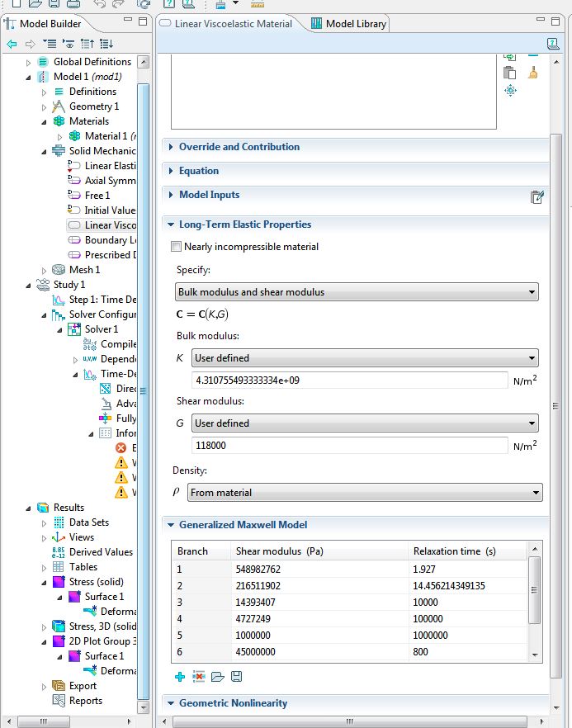The height and width of the screenshot is (728, 572).
Task: Open the Specify dropdown for modulus type
Action: pyautogui.click(x=357, y=292)
